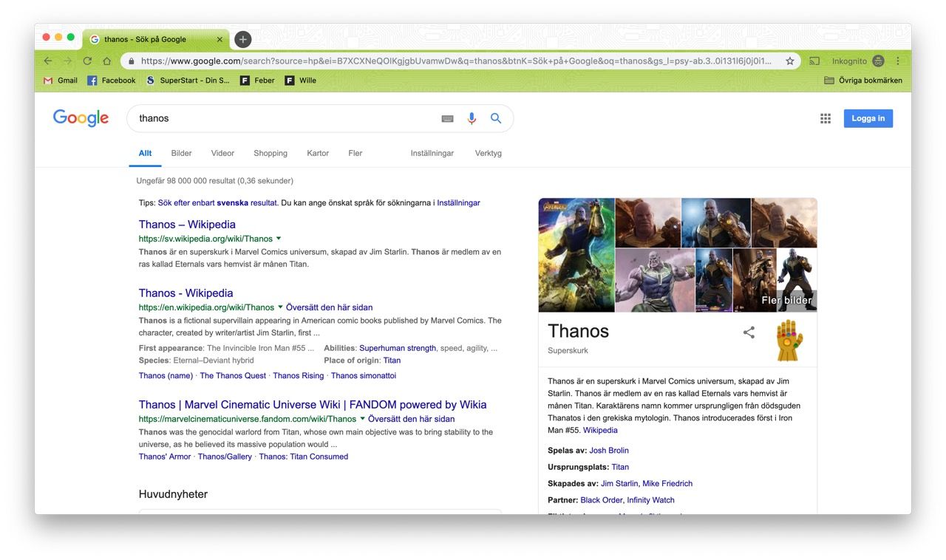Share the Thanos knowledge panel

tap(749, 332)
